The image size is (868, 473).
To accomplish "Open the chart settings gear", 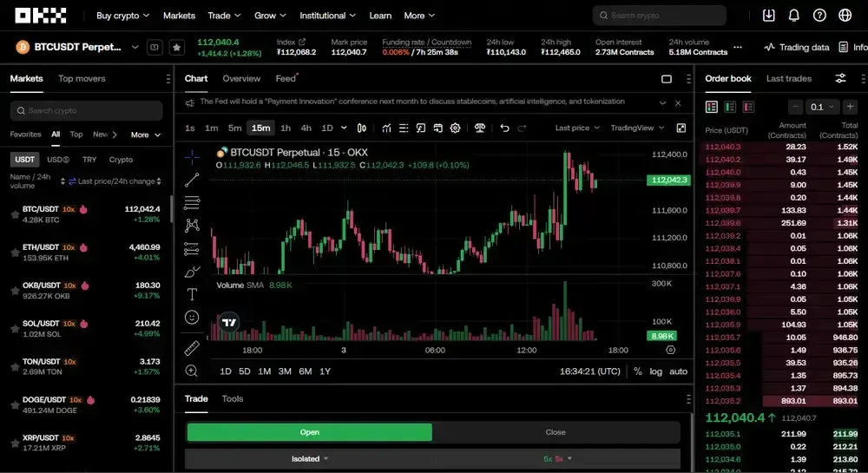I will pyautogui.click(x=455, y=128).
